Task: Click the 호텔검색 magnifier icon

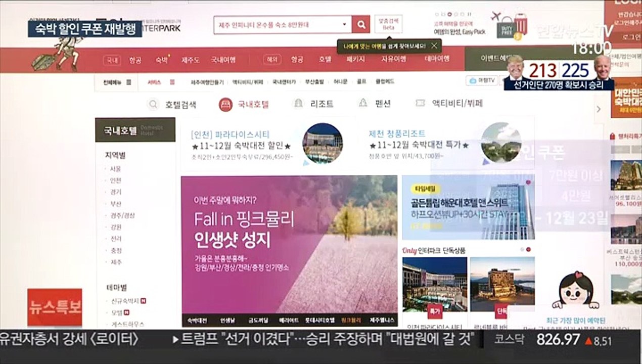Action: coord(153,105)
